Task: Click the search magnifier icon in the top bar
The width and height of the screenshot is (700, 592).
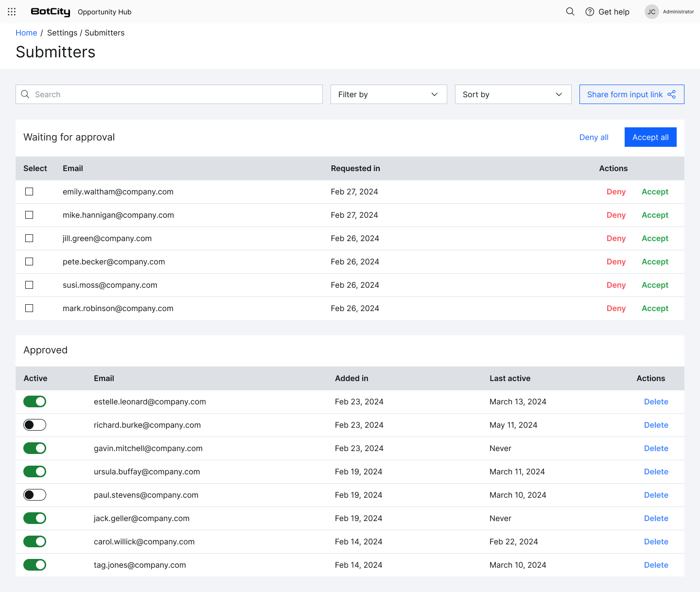Action: tap(570, 12)
